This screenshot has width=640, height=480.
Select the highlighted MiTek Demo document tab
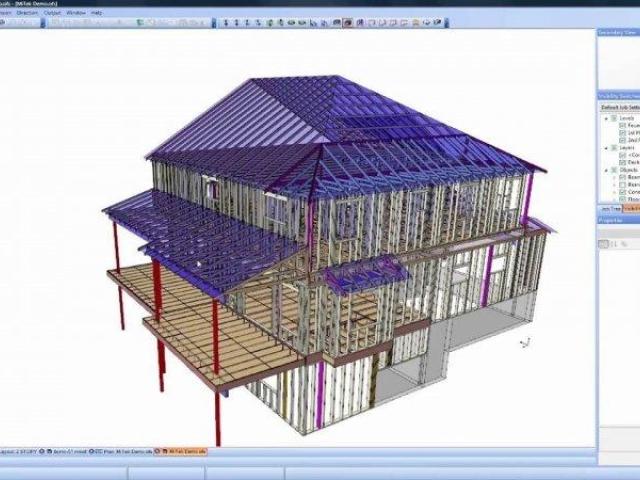coord(181,452)
